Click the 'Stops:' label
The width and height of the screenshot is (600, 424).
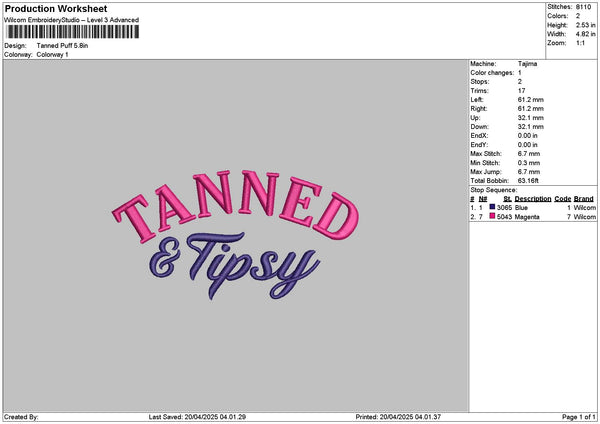coord(480,82)
